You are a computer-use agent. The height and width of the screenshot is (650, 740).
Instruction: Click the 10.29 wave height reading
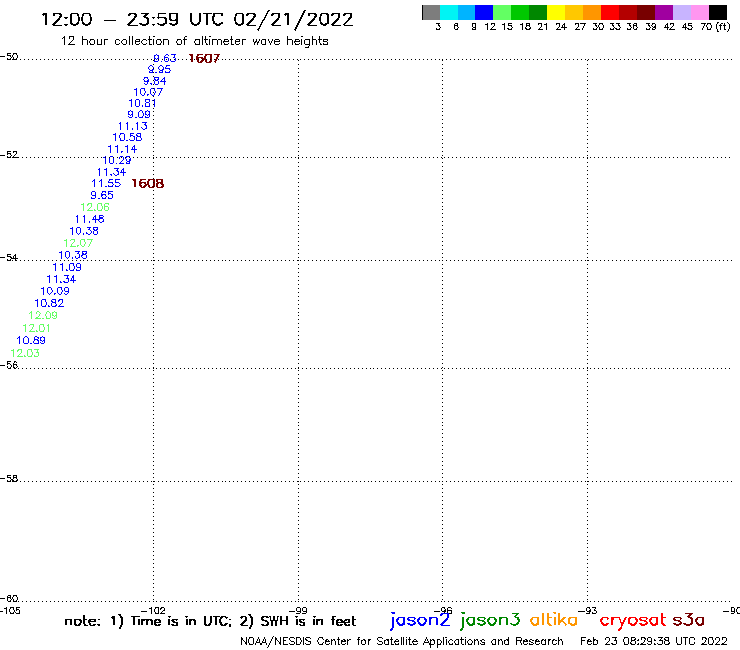[x=117, y=160]
